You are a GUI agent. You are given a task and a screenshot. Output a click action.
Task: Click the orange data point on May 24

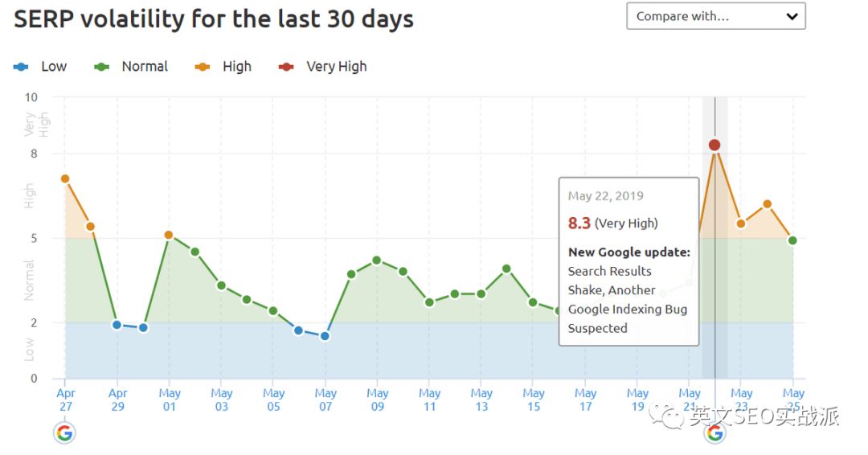(x=768, y=204)
